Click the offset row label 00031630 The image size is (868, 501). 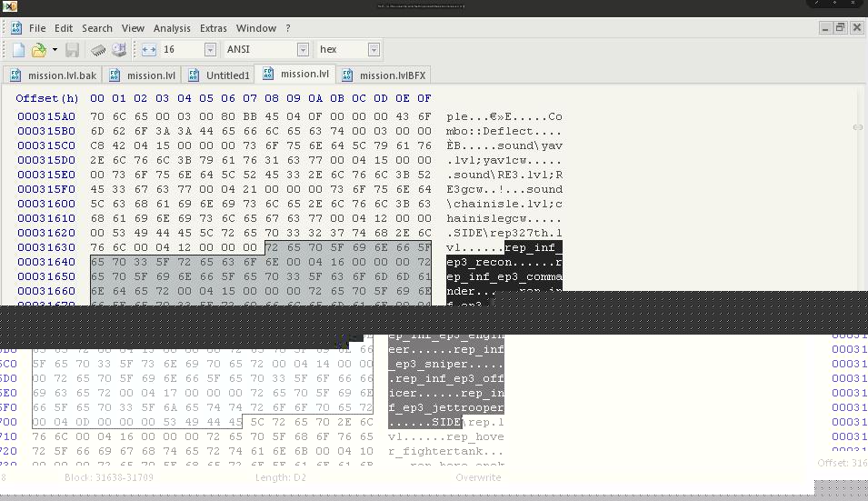coord(46,247)
